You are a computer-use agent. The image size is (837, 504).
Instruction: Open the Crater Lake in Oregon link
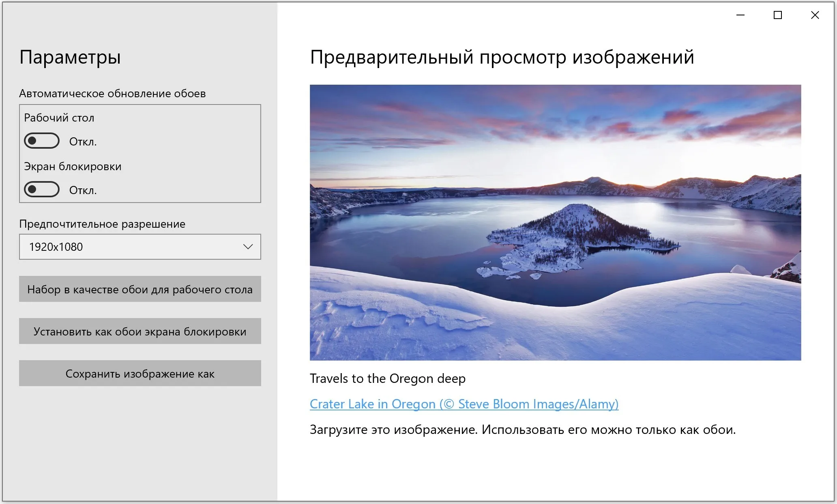(x=464, y=404)
